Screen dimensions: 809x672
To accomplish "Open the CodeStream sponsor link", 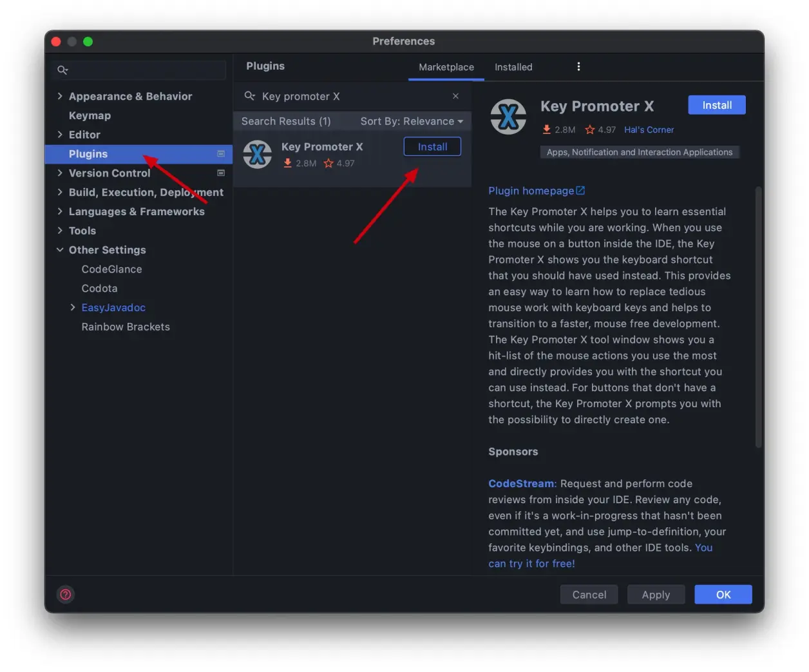I will (521, 483).
